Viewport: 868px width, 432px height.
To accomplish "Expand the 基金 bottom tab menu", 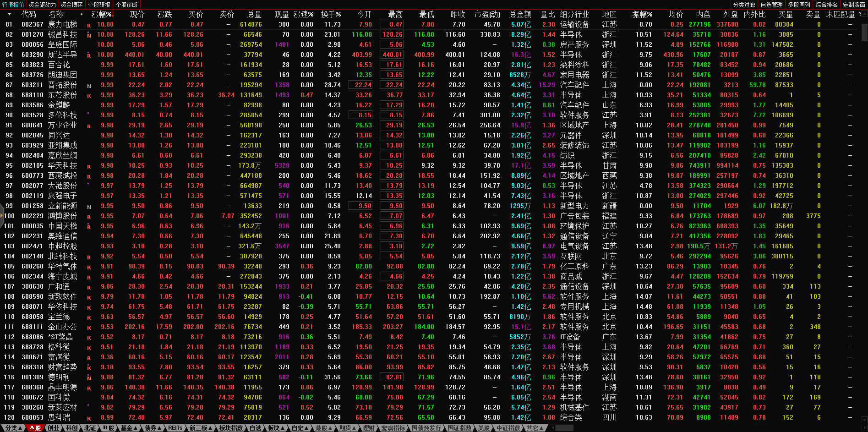I will [129, 428].
